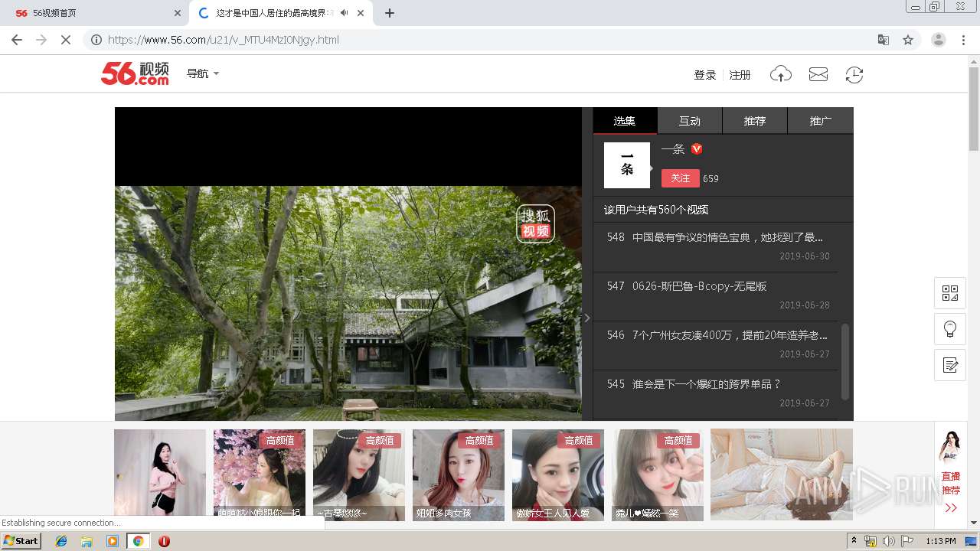Open the Chrome three-dot menu
The width and height of the screenshot is (980, 551).
pos(964,40)
